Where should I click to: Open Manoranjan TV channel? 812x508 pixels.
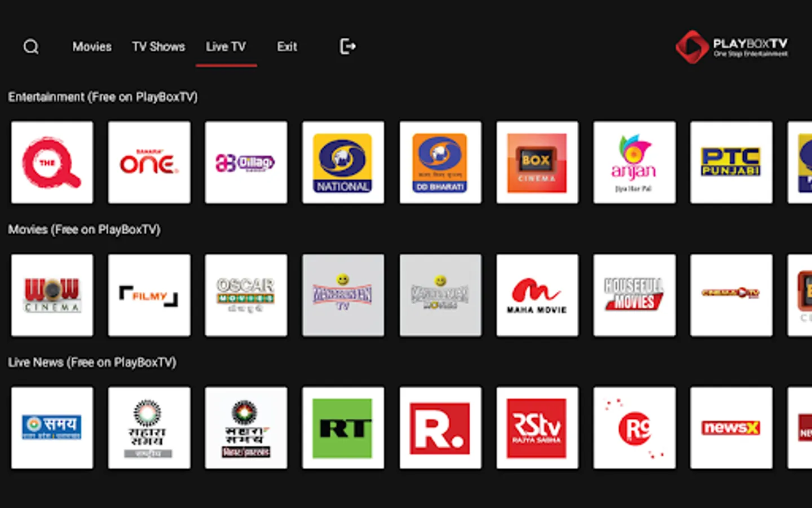tap(343, 295)
